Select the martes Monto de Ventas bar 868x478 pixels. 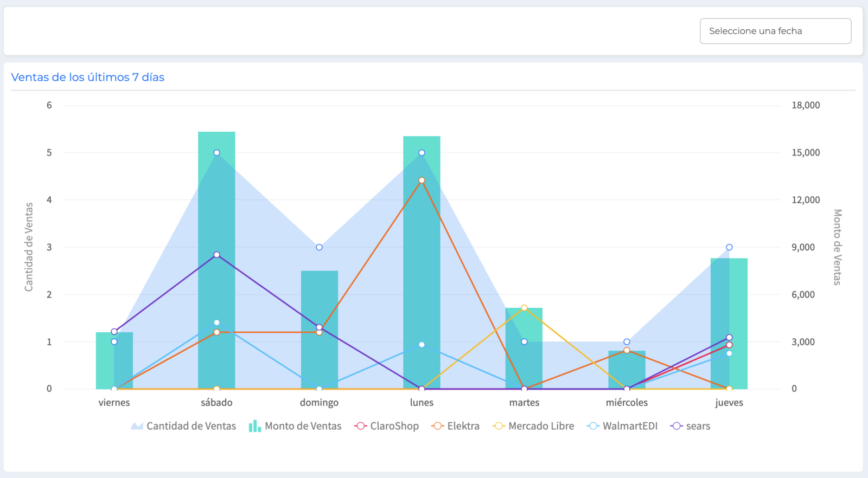(x=524, y=348)
